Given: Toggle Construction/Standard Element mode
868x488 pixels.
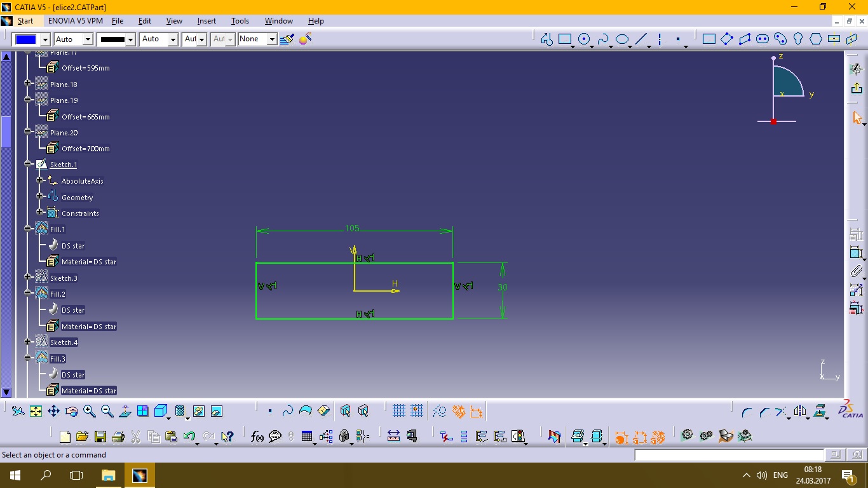Looking at the screenshot, I should pyautogui.click(x=440, y=411).
